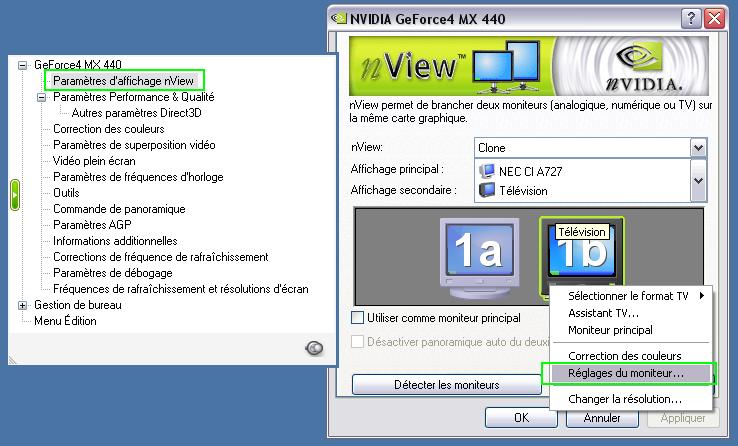Open Paramètres de fréquences d'horloge in tree
The width and height of the screenshot is (738, 446).
coord(138,177)
